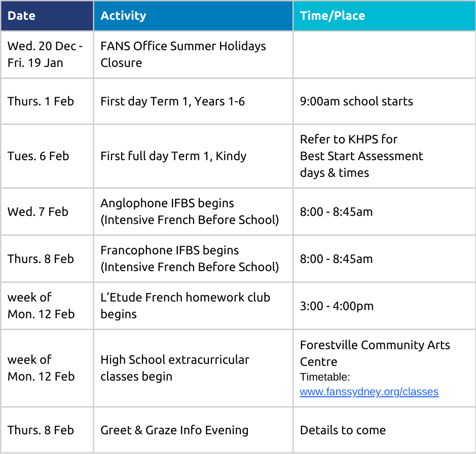Select the Thurs. 1 Feb date cell

[x=41, y=101]
